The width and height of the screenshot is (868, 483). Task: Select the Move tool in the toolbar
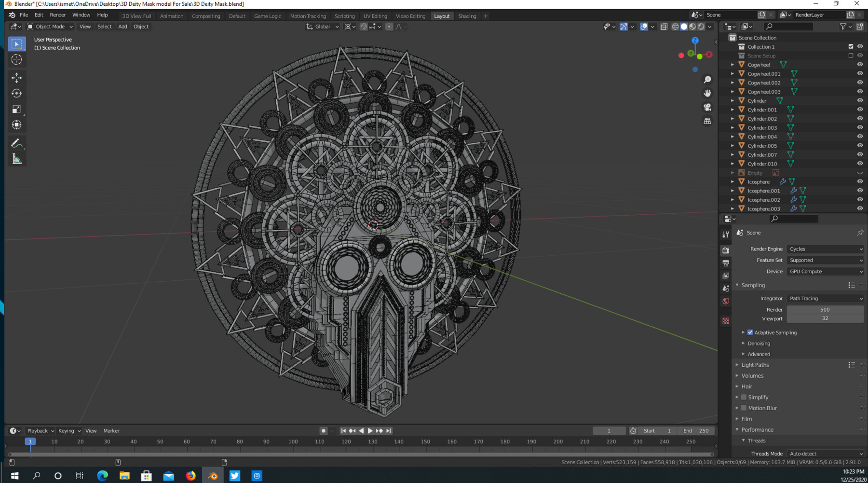16,77
